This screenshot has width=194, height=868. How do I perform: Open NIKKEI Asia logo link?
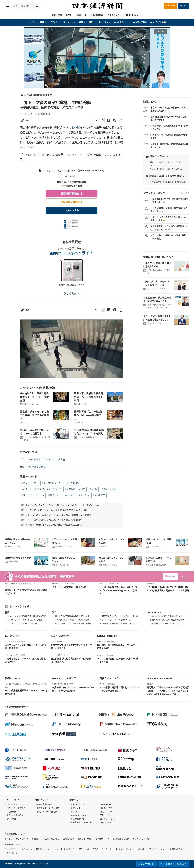(x=15, y=734)
